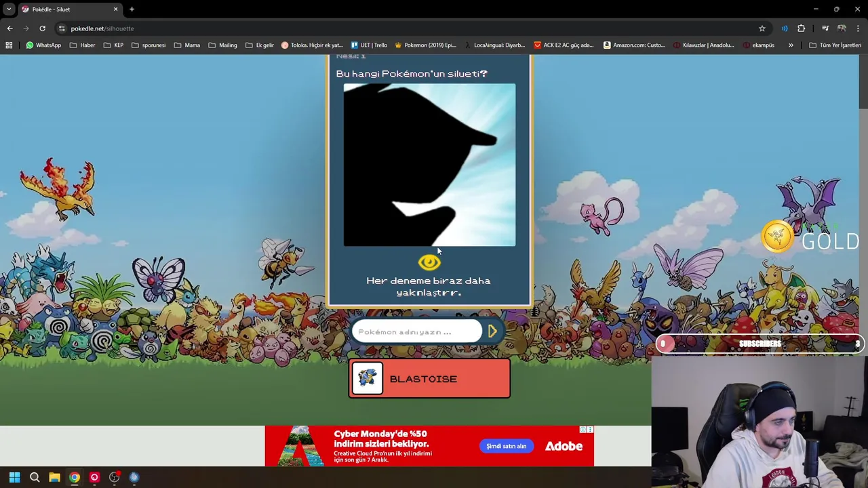The image size is (868, 488).
Task: Click the yellow eye hint icon
Action: pyautogui.click(x=429, y=262)
